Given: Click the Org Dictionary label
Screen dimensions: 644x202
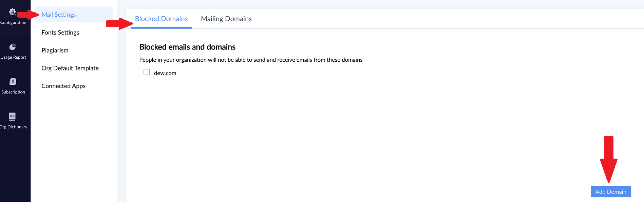Looking at the screenshot, I should click(x=14, y=127).
